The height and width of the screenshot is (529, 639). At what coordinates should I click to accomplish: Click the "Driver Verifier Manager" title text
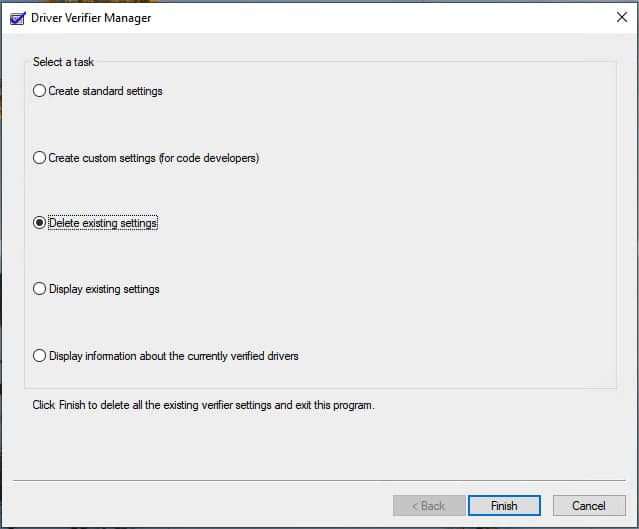(x=91, y=18)
